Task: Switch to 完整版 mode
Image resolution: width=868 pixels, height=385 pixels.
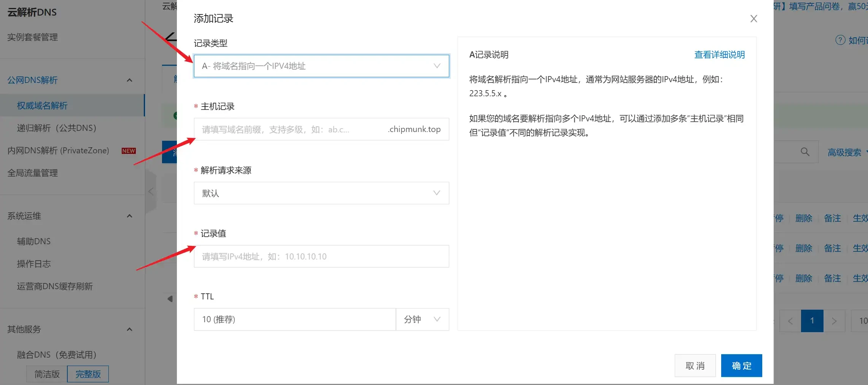Action: [x=88, y=374]
